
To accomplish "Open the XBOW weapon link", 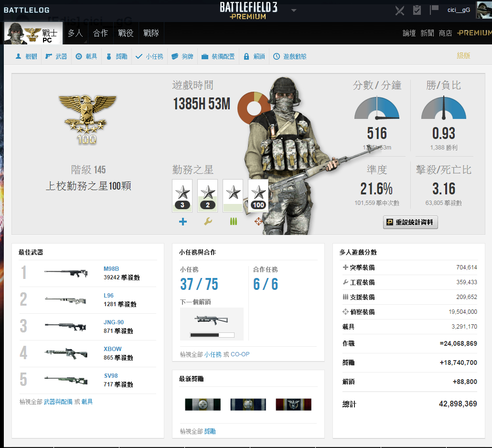I will 113,349.
